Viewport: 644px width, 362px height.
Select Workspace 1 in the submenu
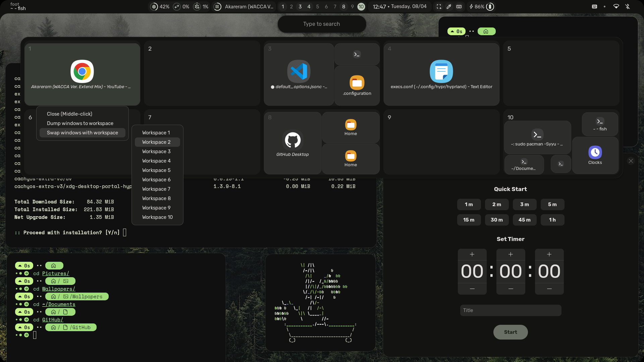click(x=157, y=133)
